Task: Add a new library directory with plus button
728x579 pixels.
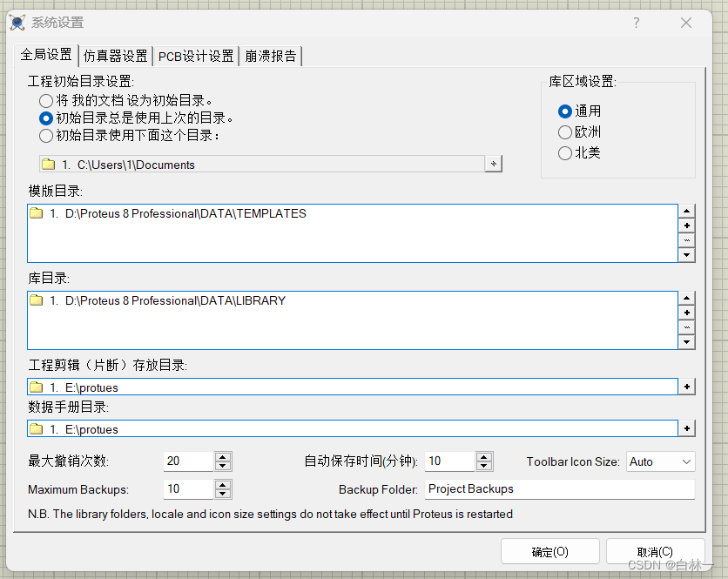Action: 687,313
